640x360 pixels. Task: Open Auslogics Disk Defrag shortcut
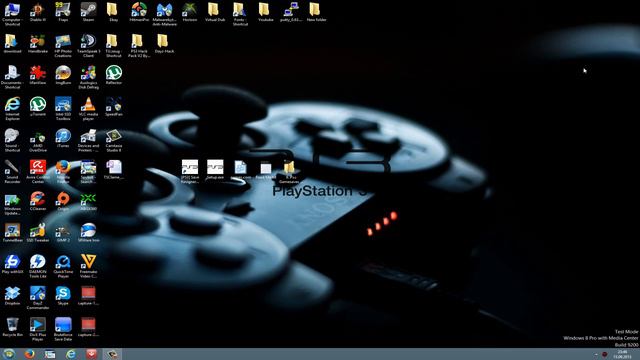88,77
